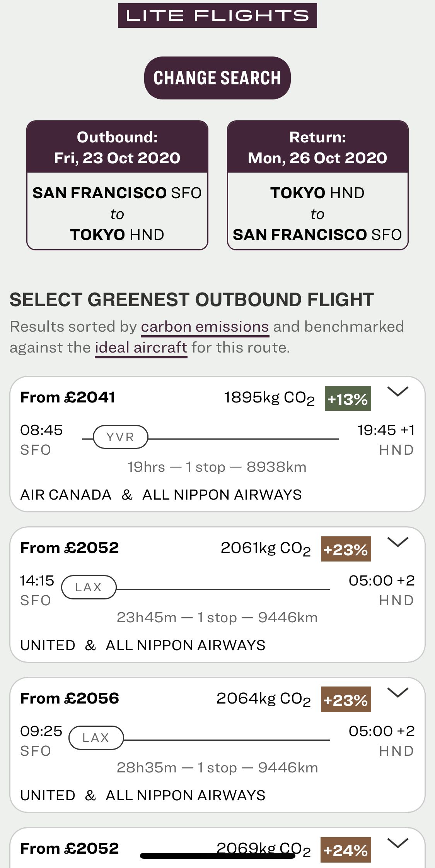Viewport: 435px width, 868px height.
Task: Tap the 1895kg CO2 emissions figure
Action: 269,398
